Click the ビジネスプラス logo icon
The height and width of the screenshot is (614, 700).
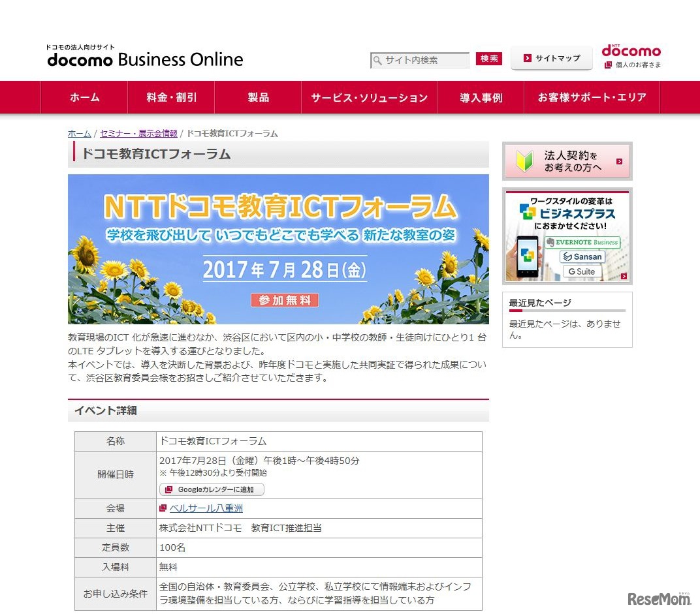pos(527,211)
